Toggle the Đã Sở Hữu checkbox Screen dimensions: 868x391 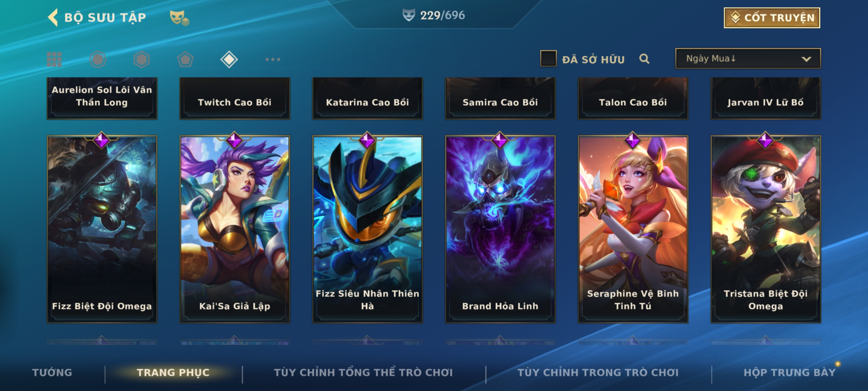[x=548, y=59]
